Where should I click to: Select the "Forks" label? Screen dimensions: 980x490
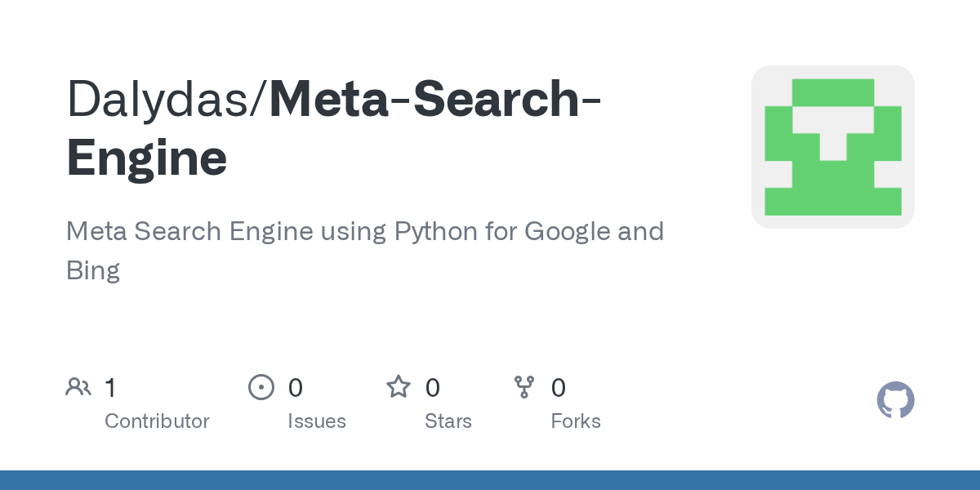576,421
